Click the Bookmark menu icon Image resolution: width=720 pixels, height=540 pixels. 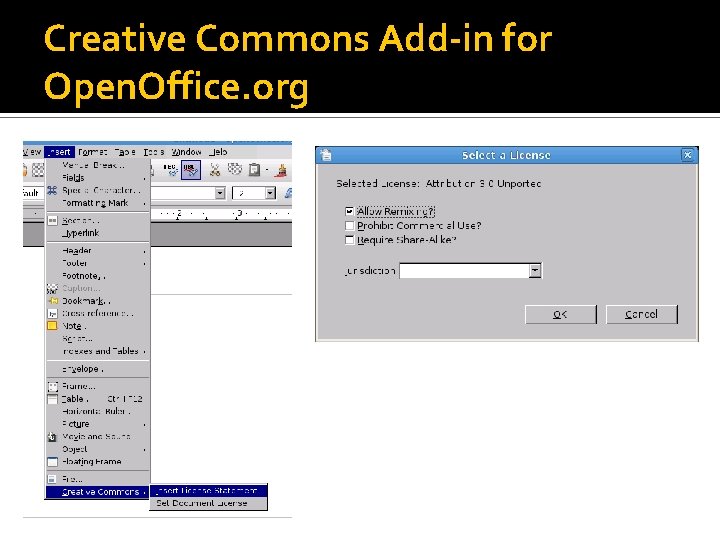(53, 301)
